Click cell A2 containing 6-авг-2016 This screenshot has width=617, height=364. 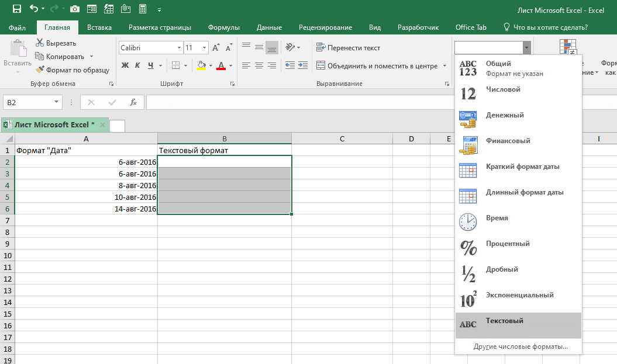click(86, 162)
